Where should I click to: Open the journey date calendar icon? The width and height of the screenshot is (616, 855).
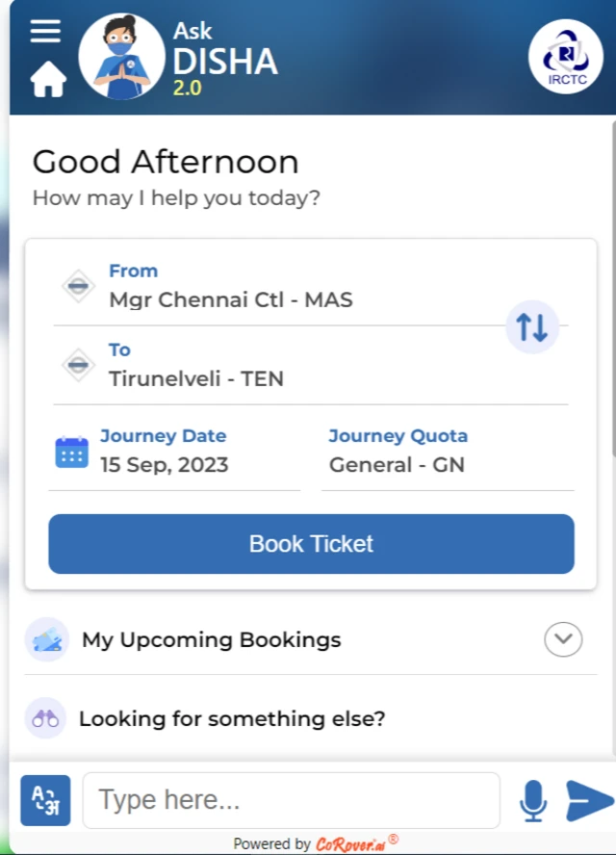point(72,453)
